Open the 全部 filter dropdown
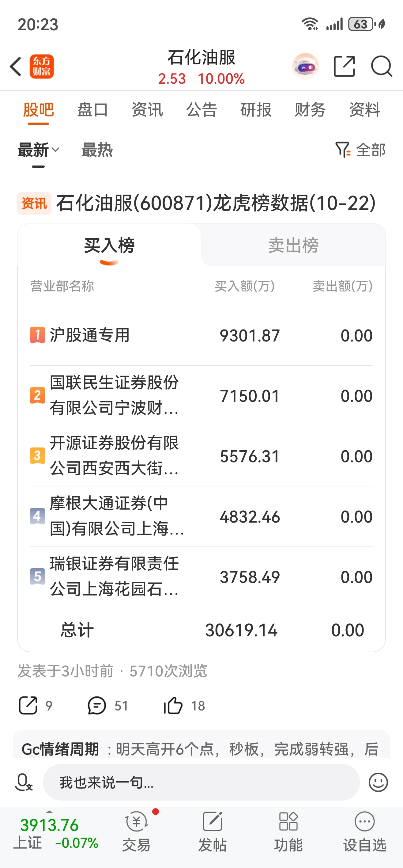 point(360,150)
